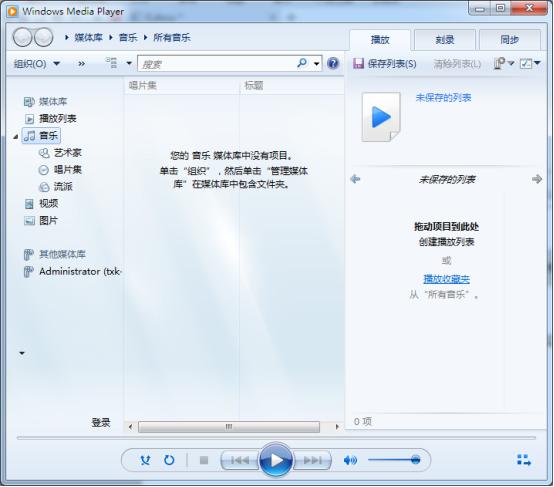Click the 0 项 item count text
554x487 pixels.
[363, 421]
